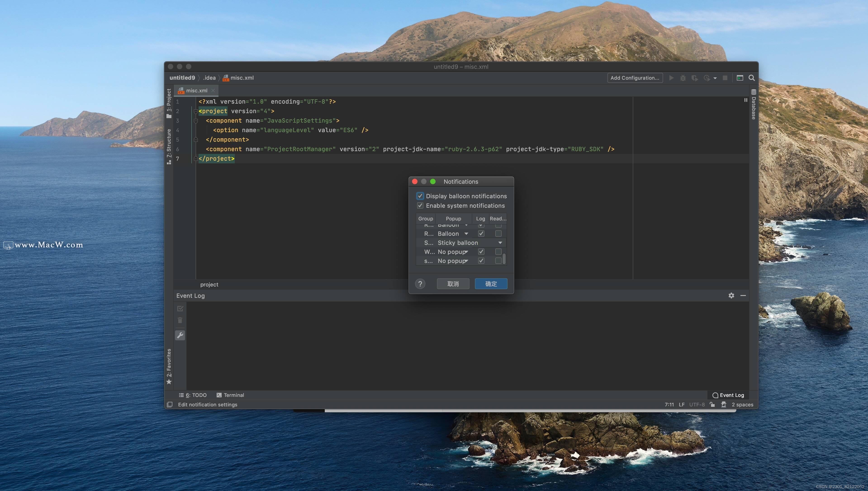Screen dimensions: 868x491
Task: Switch to the misc.xml editor tab
Action: tap(197, 90)
